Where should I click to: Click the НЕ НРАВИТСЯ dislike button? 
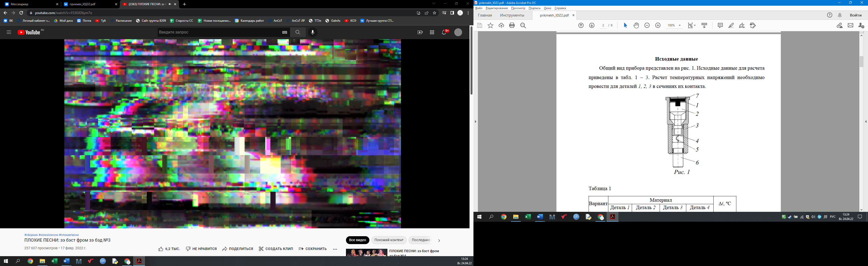point(201,249)
